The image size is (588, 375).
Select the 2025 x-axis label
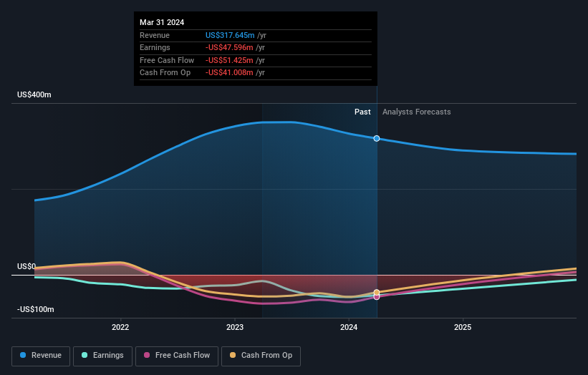[463, 328]
